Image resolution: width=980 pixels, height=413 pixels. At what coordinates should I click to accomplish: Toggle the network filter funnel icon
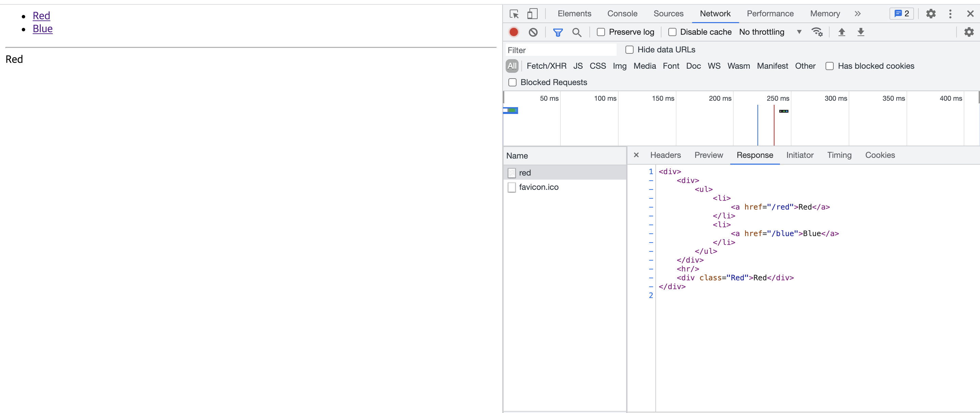(x=558, y=32)
